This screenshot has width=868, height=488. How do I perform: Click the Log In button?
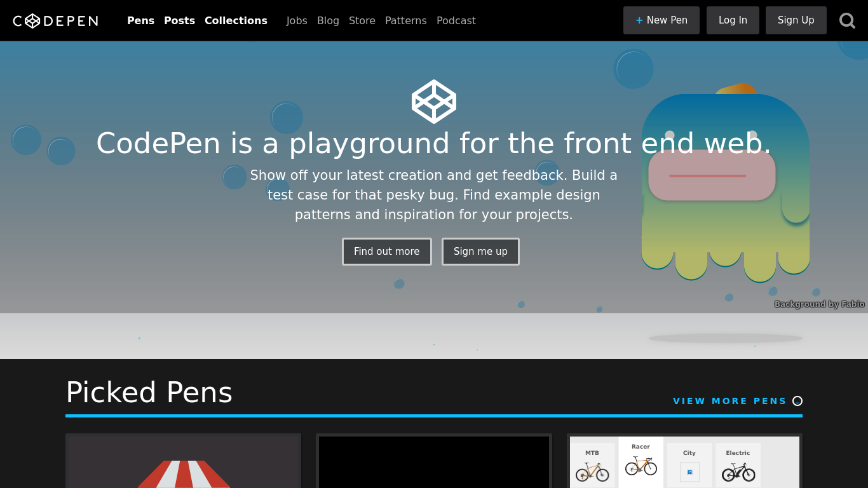733,20
